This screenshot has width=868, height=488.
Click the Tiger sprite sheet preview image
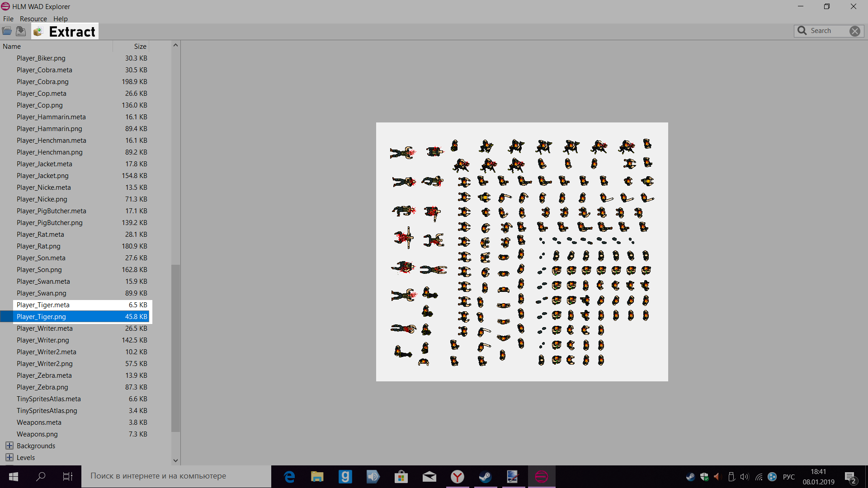pos(522,252)
